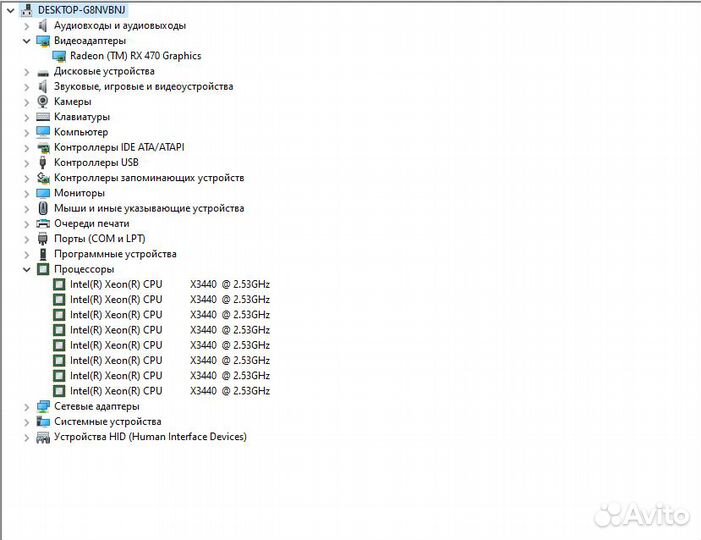Click the Клавиатуры keyboard icon
Viewport: 701px width, 540px height.
click(x=43, y=117)
